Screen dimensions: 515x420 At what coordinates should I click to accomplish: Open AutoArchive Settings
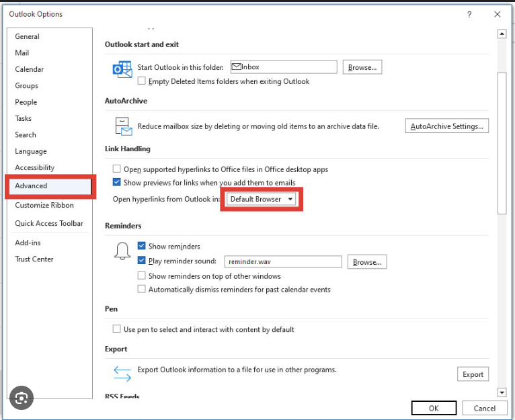coord(446,126)
